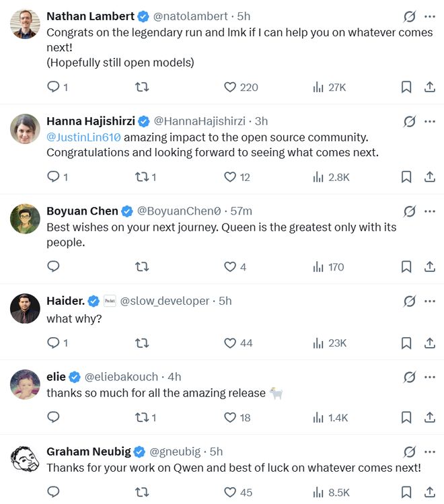Reply to Nathan Lambert's tweet

pos(54,87)
